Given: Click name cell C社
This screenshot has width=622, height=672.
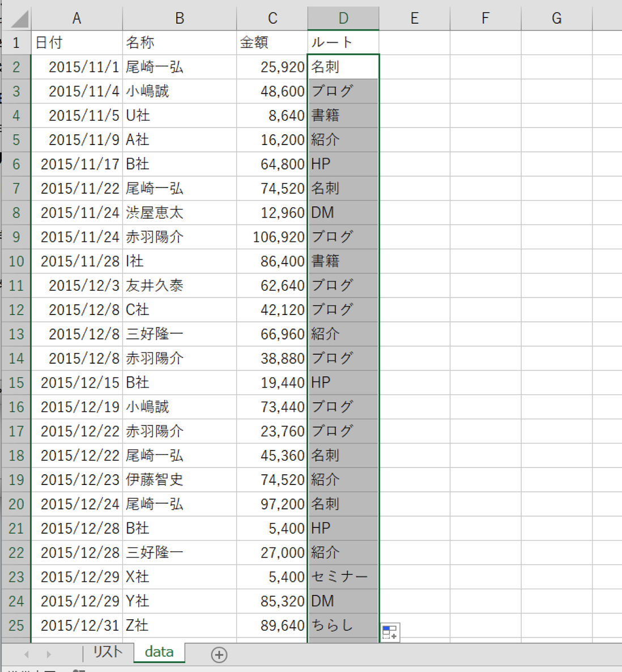Looking at the screenshot, I should [x=180, y=310].
